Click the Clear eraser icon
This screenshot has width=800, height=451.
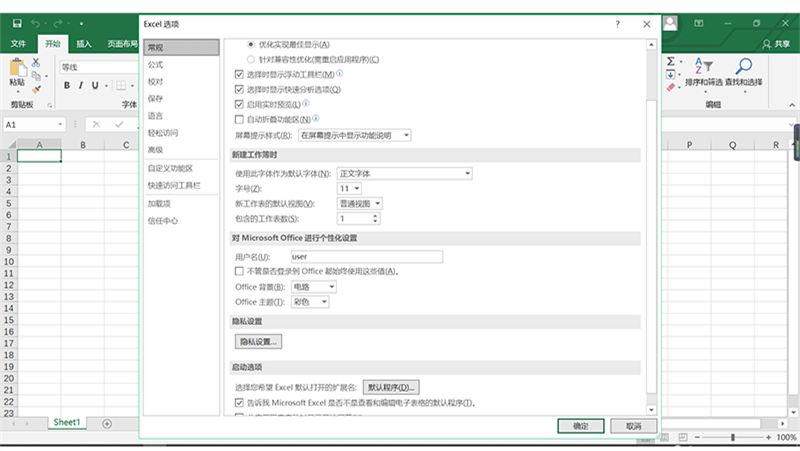(671, 87)
